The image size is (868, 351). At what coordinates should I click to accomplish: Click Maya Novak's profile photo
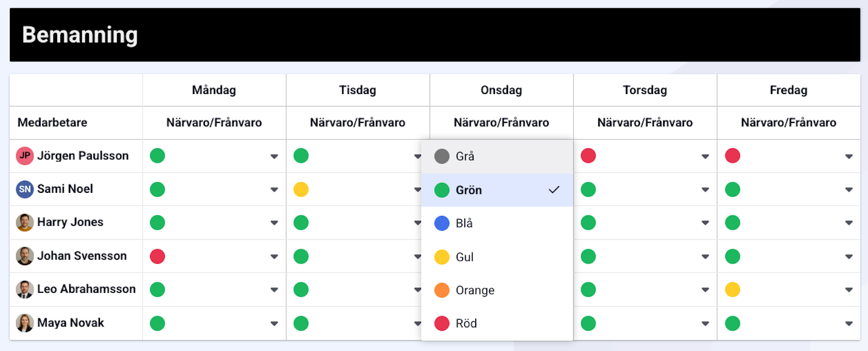pyautogui.click(x=25, y=323)
